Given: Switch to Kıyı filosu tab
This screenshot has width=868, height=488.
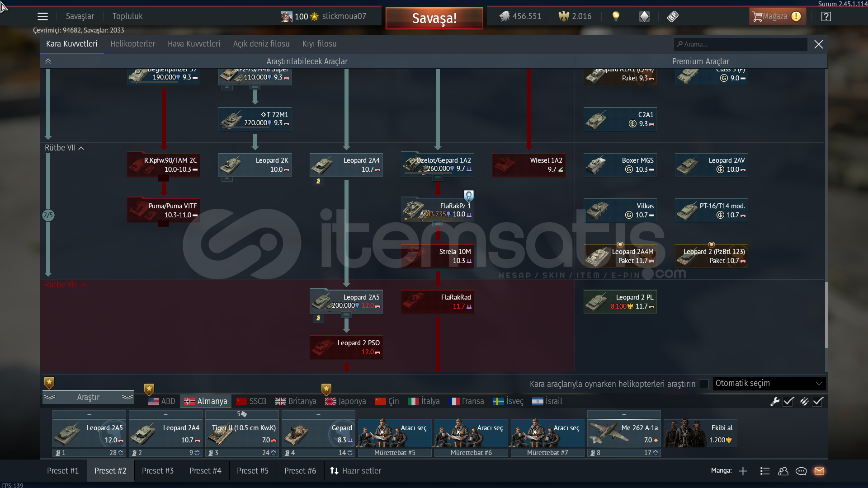Looking at the screenshot, I should pos(320,44).
